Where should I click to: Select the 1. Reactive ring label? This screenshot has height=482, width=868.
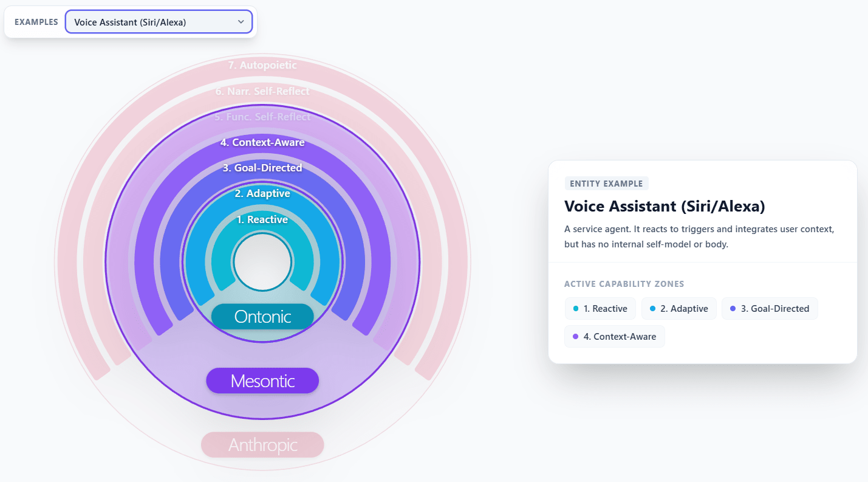pyautogui.click(x=262, y=219)
